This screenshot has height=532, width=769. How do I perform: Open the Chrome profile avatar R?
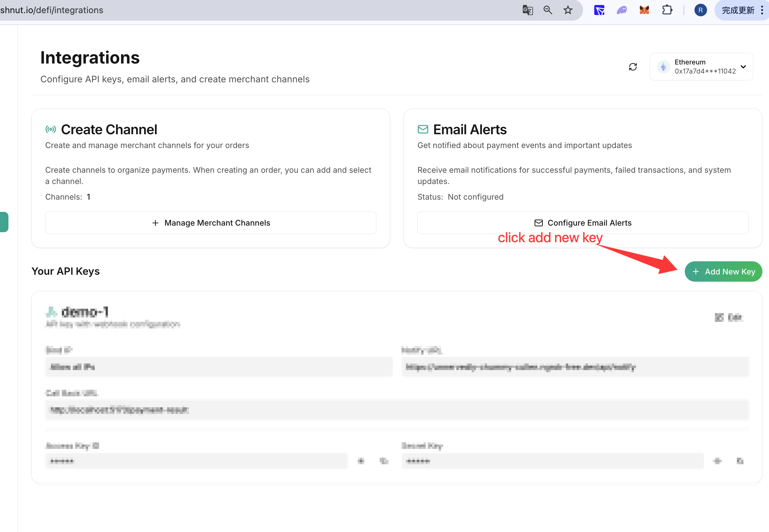700,10
